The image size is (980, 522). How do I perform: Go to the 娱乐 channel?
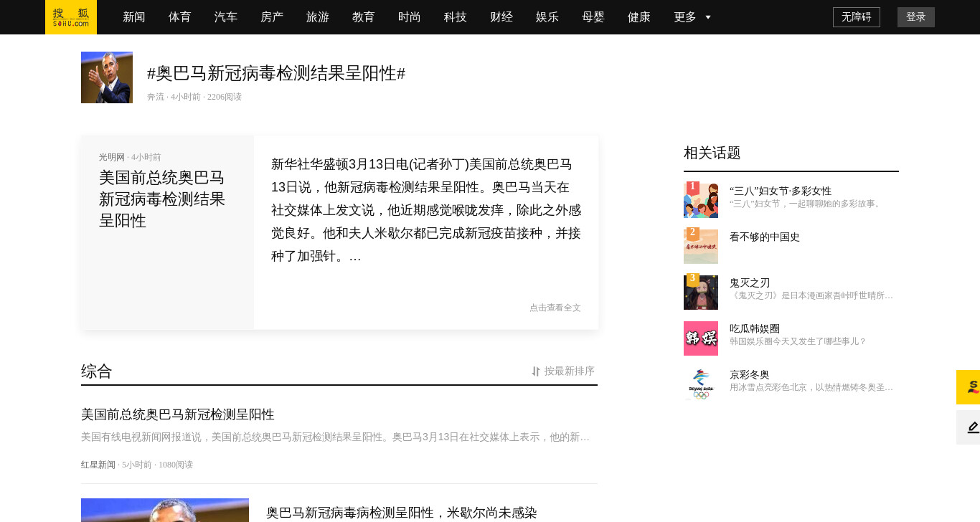click(x=547, y=17)
